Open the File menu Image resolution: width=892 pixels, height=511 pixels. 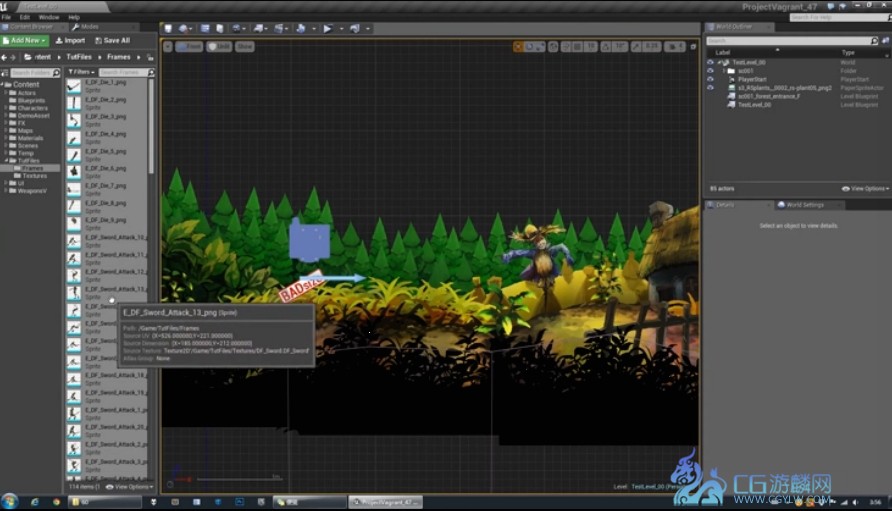pos(6,18)
